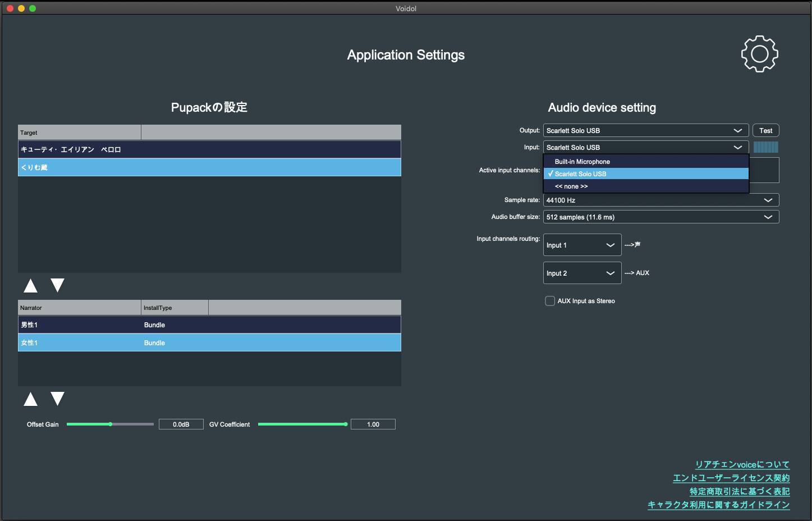Open the リアチェンvoiceについて link
Image resolution: width=812 pixels, height=521 pixels.
pyautogui.click(x=742, y=464)
